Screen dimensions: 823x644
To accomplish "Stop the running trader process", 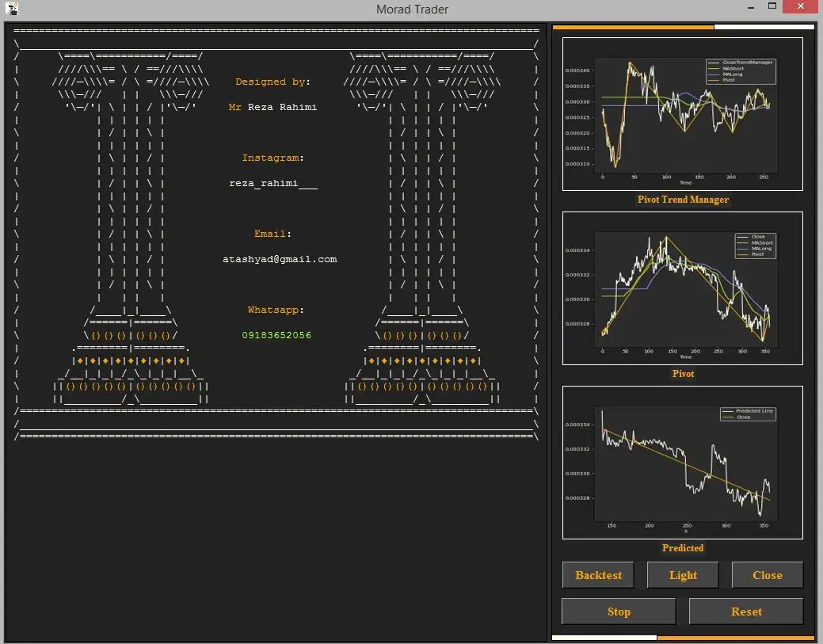I will [619, 612].
